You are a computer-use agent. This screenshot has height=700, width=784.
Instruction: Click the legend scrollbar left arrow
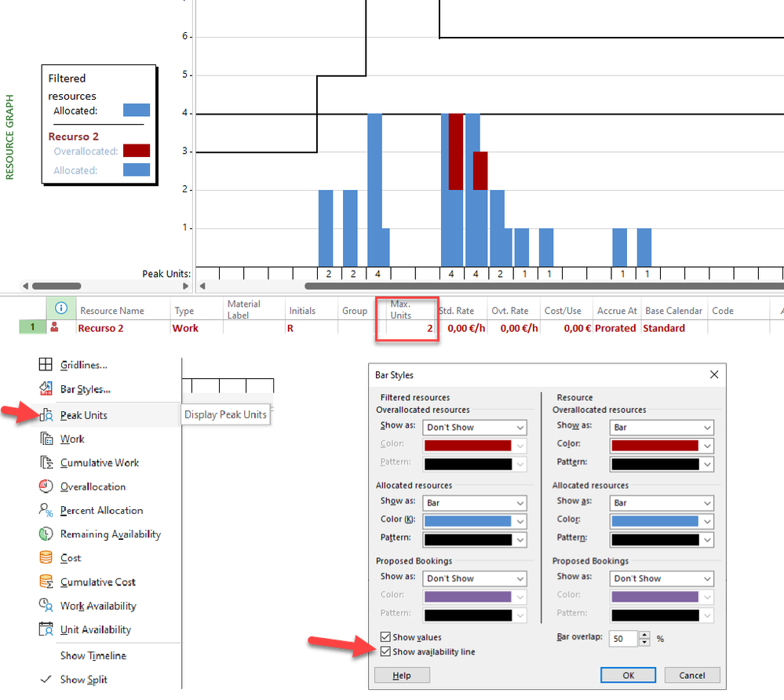pyautogui.click(x=25, y=286)
